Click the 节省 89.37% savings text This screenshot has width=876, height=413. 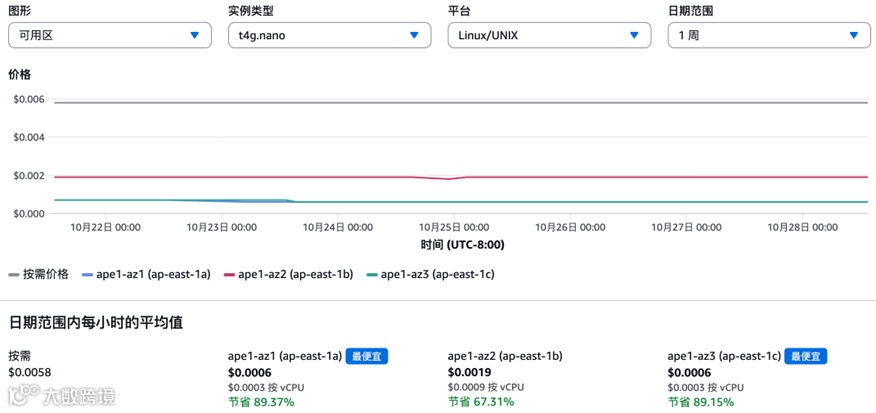click(x=261, y=402)
